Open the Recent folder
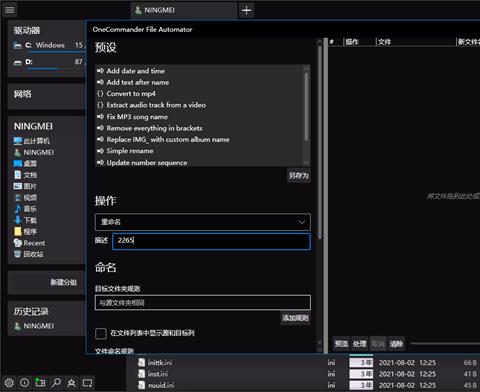Image resolution: width=480 pixels, height=392 pixels. pyautogui.click(x=29, y=243)
